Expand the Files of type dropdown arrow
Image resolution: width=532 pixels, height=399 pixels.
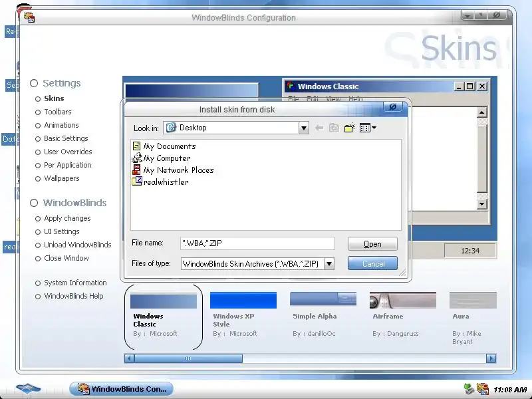pos(329,263)
